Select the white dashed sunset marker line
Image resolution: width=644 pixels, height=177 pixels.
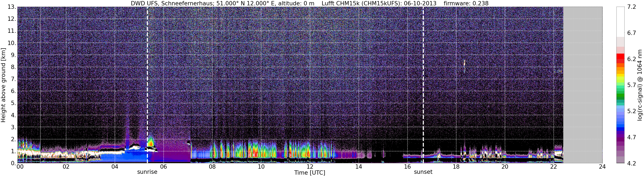coord(423,85)
